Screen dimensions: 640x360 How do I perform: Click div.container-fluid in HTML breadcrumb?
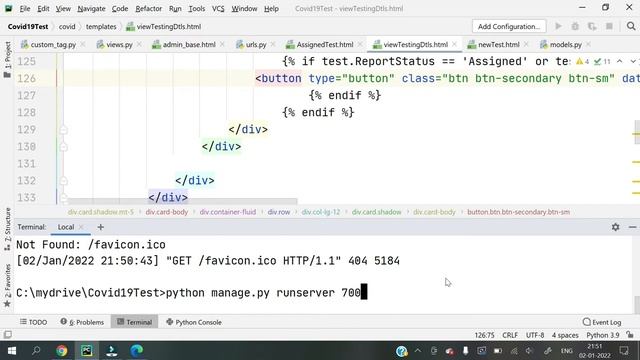pos(228,212)
